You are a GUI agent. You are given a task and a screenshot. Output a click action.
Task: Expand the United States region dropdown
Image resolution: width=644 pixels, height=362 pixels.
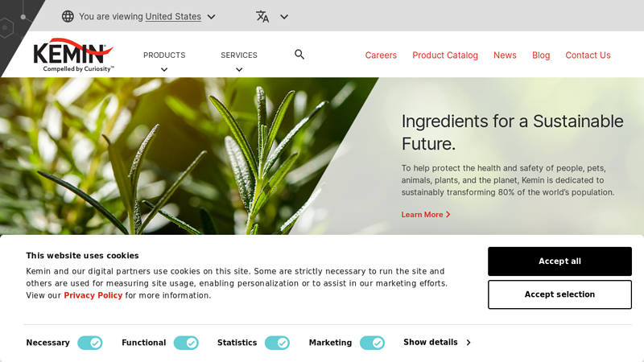[x=211, y=16]
